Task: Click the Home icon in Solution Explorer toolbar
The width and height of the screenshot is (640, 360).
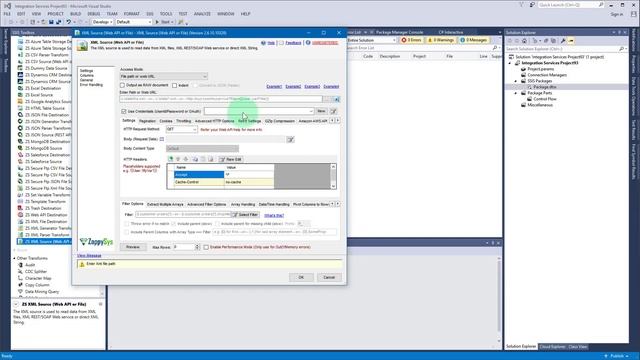Action: click(x=524, y=41)
